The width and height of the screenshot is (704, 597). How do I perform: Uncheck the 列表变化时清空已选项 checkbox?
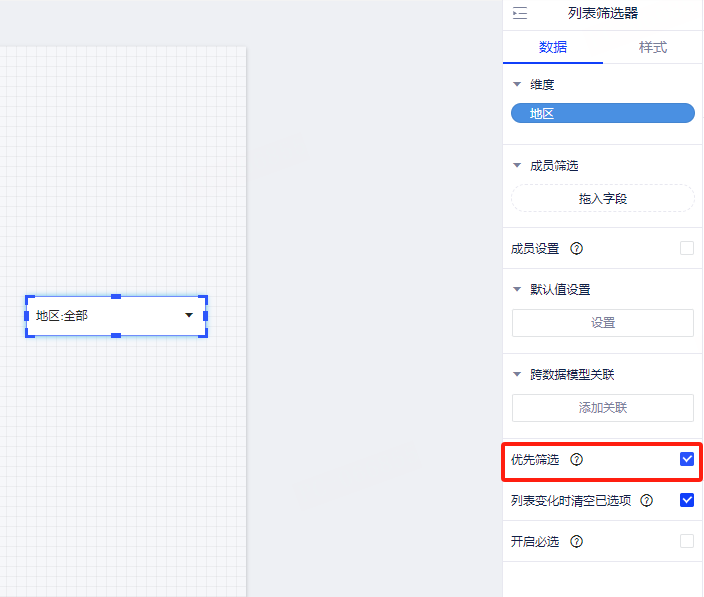687,500
